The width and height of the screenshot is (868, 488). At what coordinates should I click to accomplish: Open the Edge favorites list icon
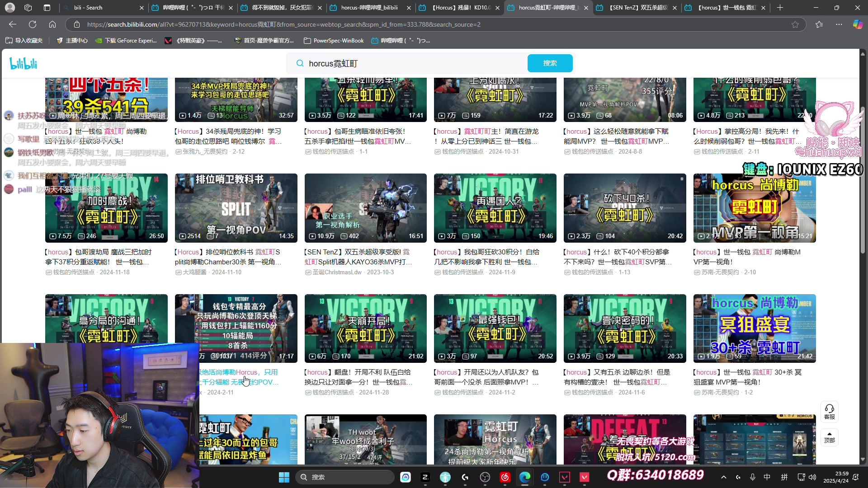click(819, 24)
